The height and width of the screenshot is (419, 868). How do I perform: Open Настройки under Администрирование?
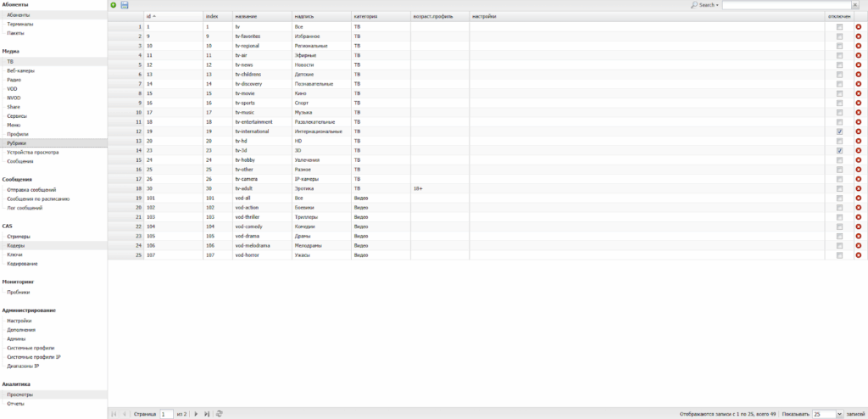click(19, 321)
